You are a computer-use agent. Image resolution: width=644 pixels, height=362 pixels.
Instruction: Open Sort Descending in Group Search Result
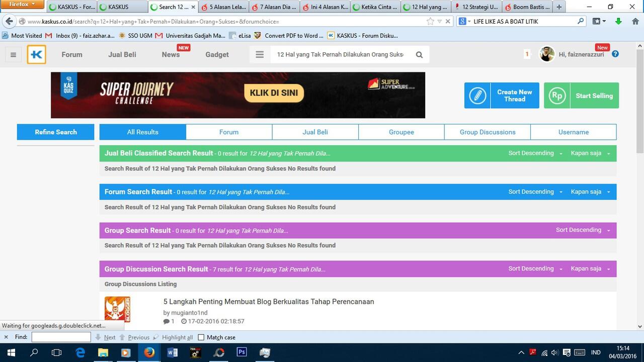click(583, 230)
